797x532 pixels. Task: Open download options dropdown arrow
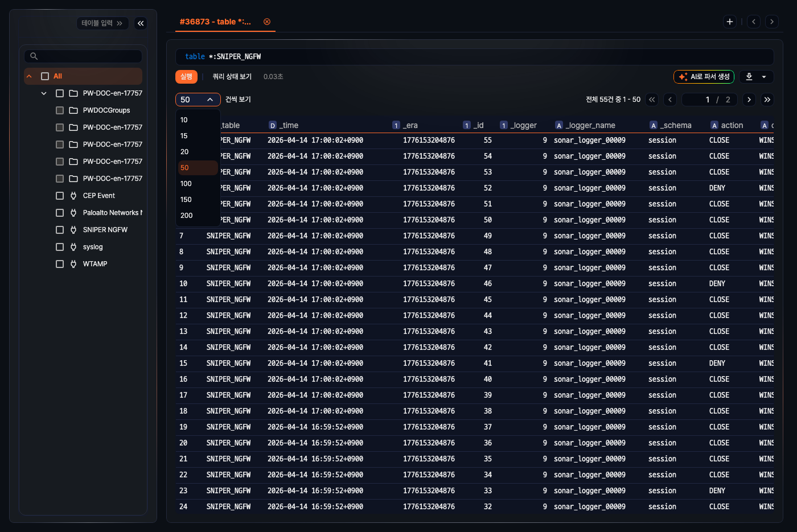click(x=764, y=77)
